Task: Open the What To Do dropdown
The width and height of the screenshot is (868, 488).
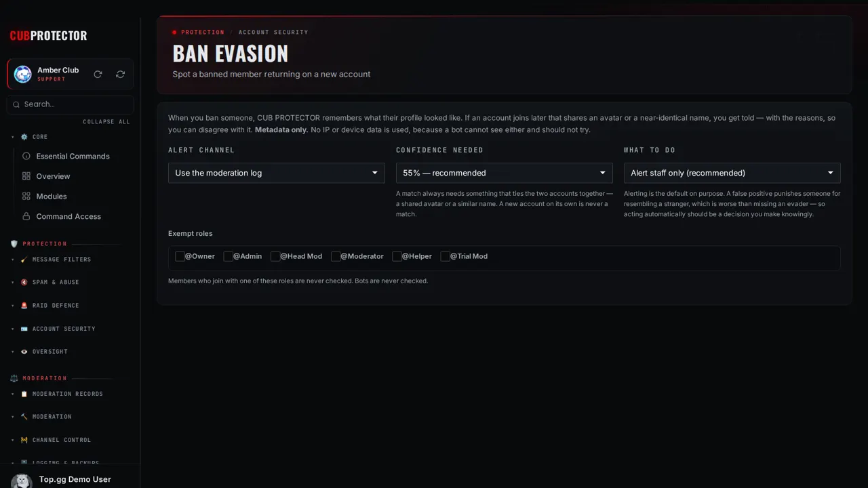Action: click(x=732, y=173)
